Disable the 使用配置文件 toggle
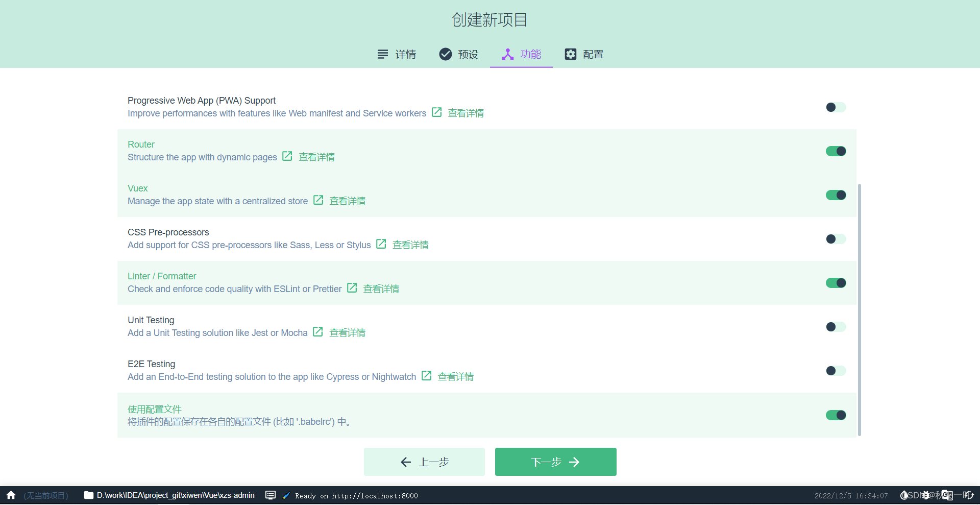 click(x=836, y=415)
